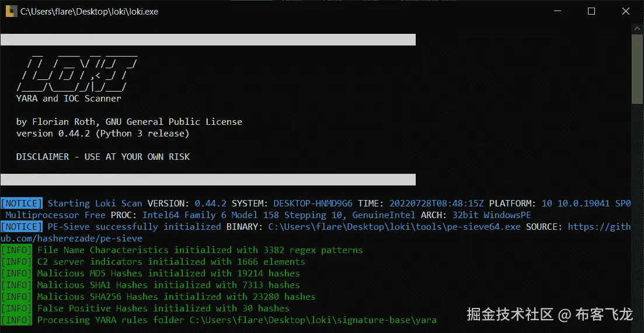
Task: Click 'by Florian Roth, GNU General Public License'
Action: (x=129, y=122)
